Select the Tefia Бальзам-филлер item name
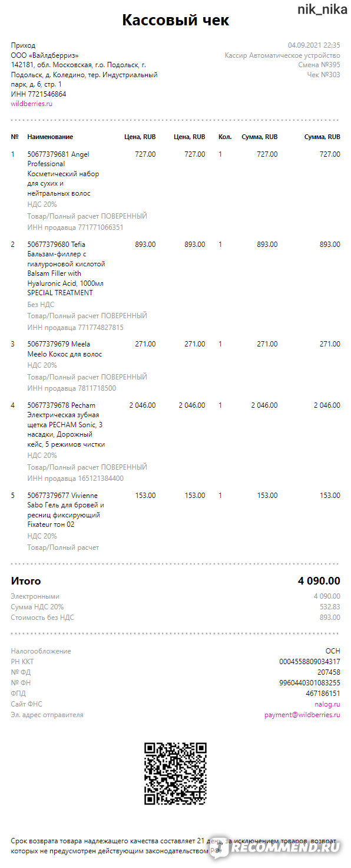The height and width of the screenshot is (868, 351). pyautogui.click(x=66, y=268)
